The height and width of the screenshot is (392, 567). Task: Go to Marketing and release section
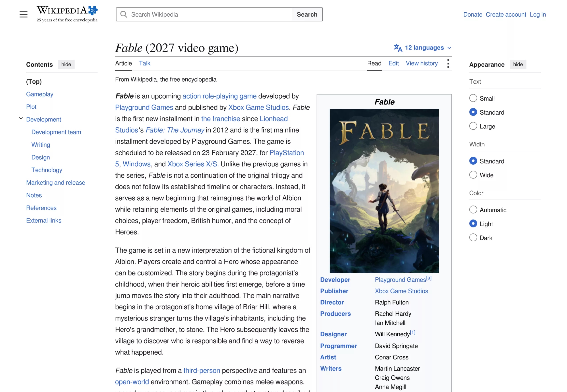point(56,183)
